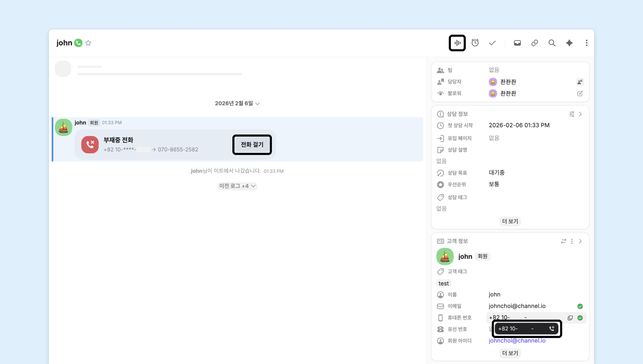This screenshot has width=643, height=364.
Task: Open 고객 정보 section chevron arrow
Action: coord(580,241)
